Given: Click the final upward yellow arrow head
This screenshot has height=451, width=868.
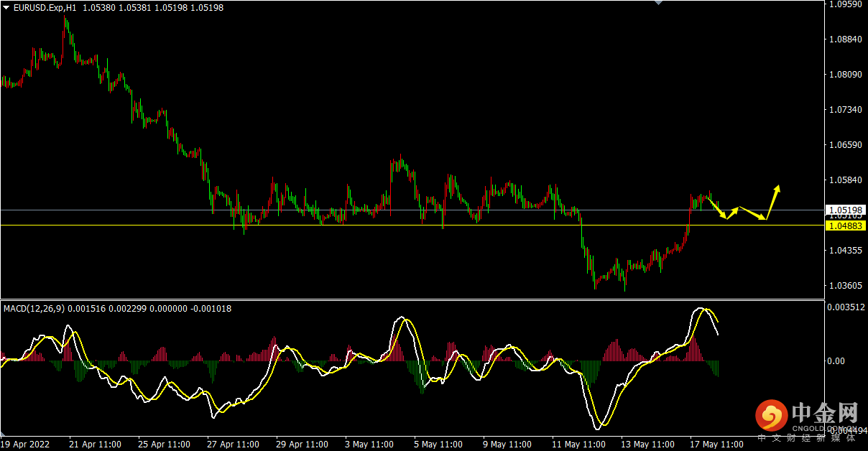Looking at the screenshot, I should 777,189.
